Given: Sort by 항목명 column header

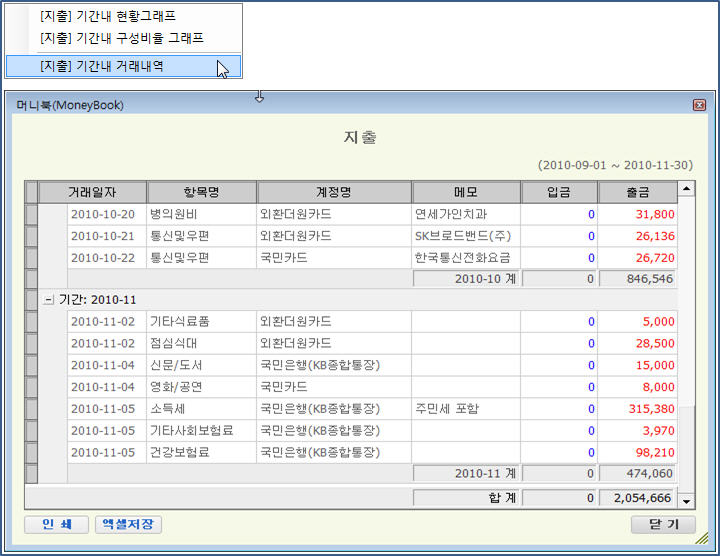Looking at the screenshot, I should (202, 192).
